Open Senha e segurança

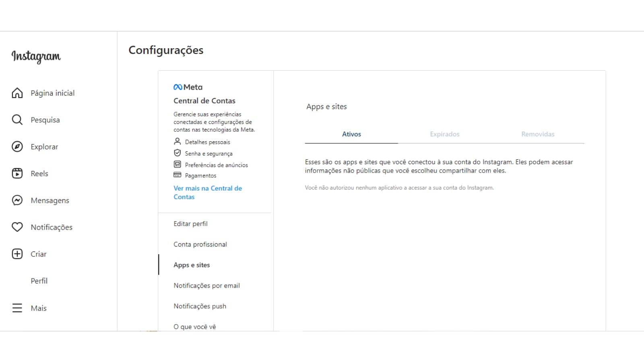[208, 154]
